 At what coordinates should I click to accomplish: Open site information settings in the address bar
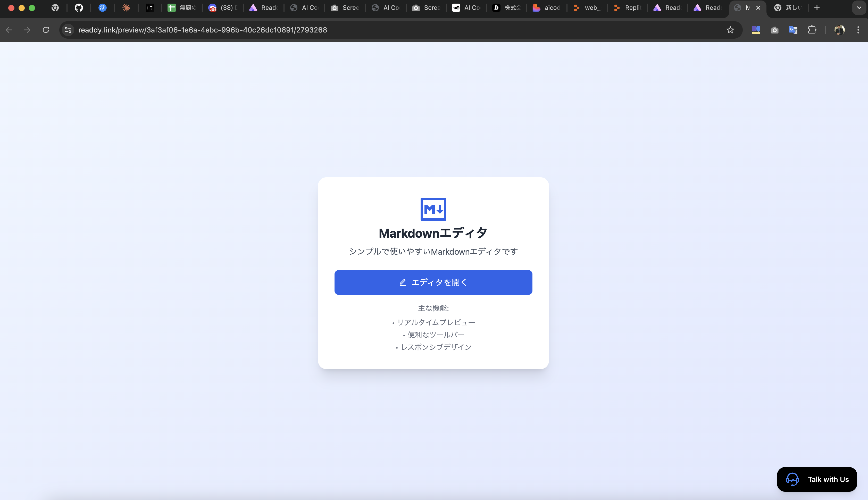pyautogui.click(x=67, y=30)
